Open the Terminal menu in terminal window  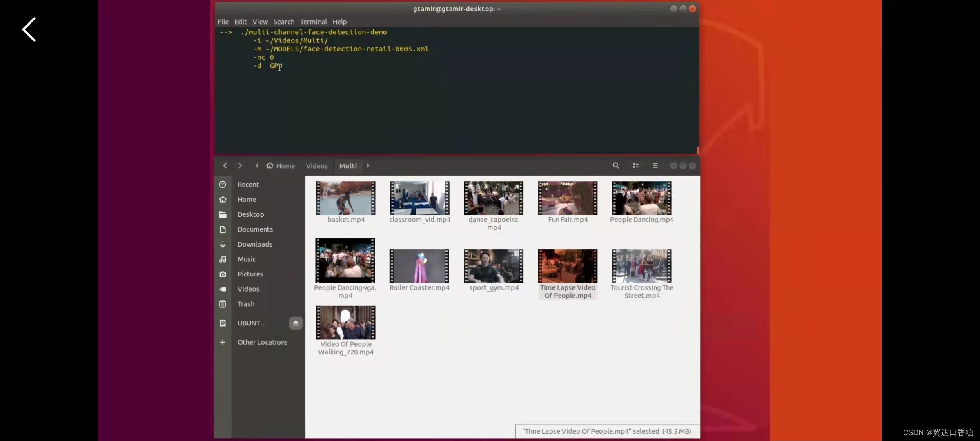tap(312, 21)
